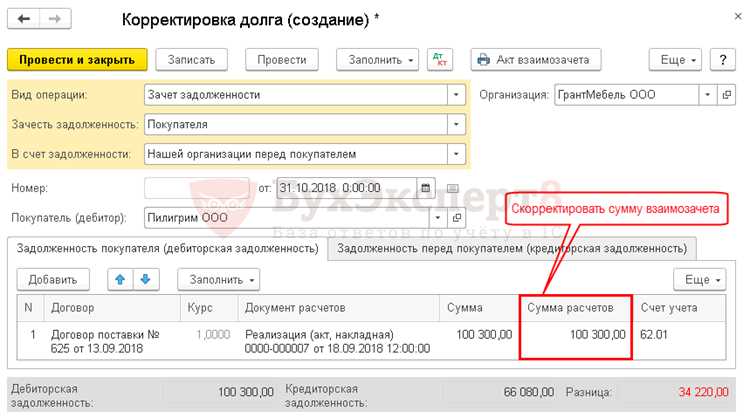The width and height of the screenshot is (750, 418).
Task: Click Записать button
Action: click(191, 60)
